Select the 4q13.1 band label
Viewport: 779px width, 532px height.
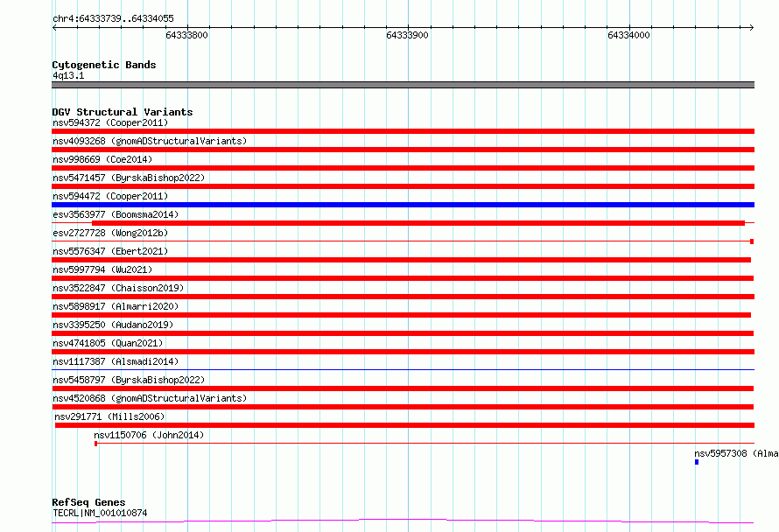point(68,75)
